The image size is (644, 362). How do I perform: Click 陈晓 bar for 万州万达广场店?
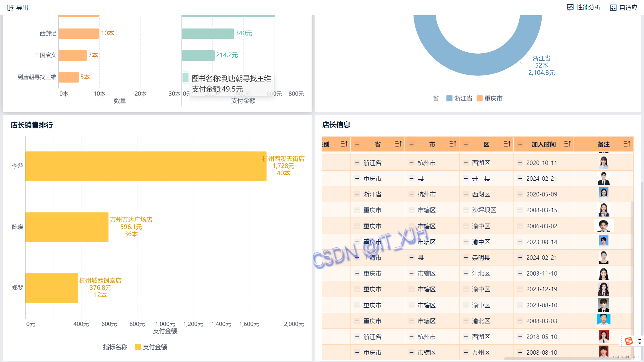(x=67, y=227)
